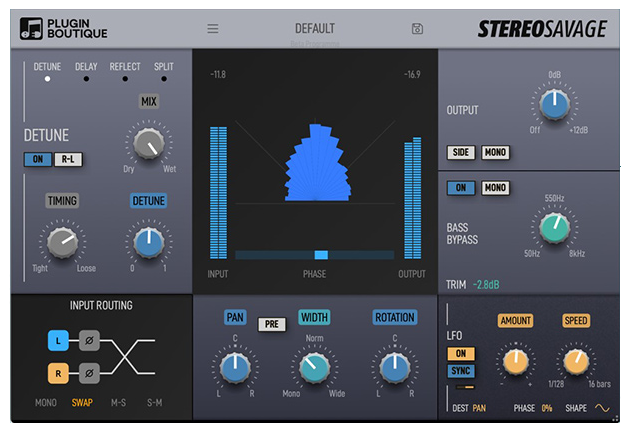
Task: Click the OUTPUT gain knob
Action: click(554, 104)
